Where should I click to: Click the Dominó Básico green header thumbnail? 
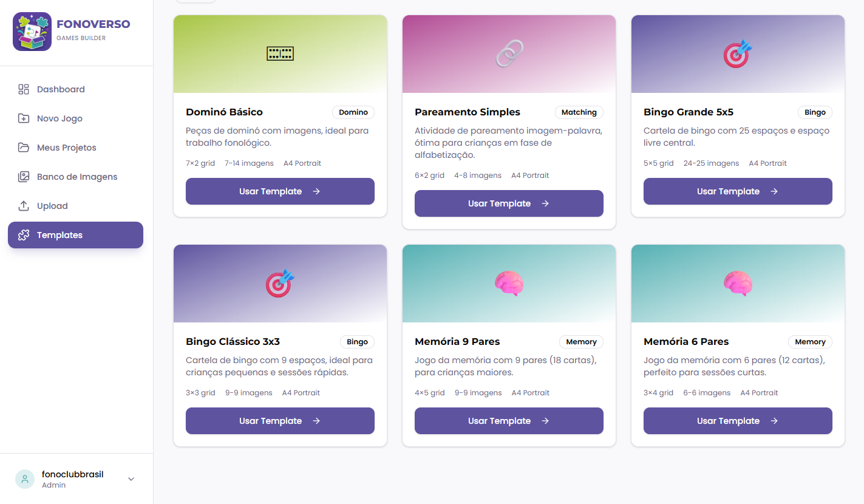[280, 54]
